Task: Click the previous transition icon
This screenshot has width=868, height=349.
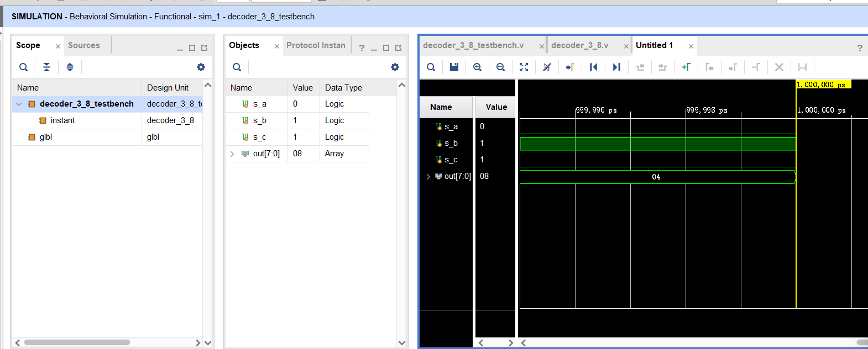Action: [x=640, y=67]
